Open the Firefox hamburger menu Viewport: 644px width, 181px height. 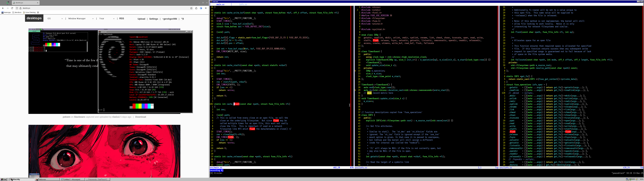coord(206,8)
